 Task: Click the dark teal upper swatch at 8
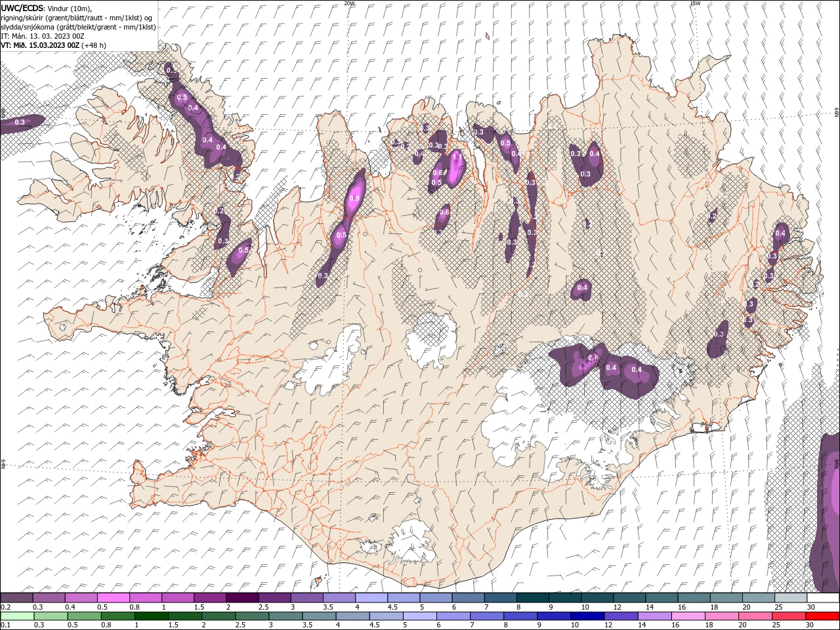point(532,598)
